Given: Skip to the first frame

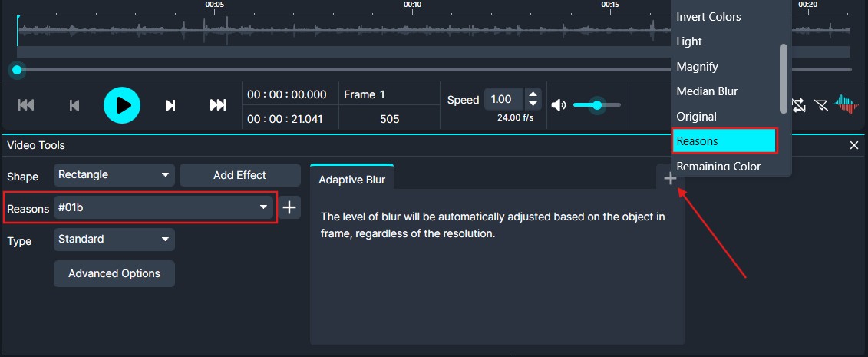Looking at the screenshot, I should (26, 105).
